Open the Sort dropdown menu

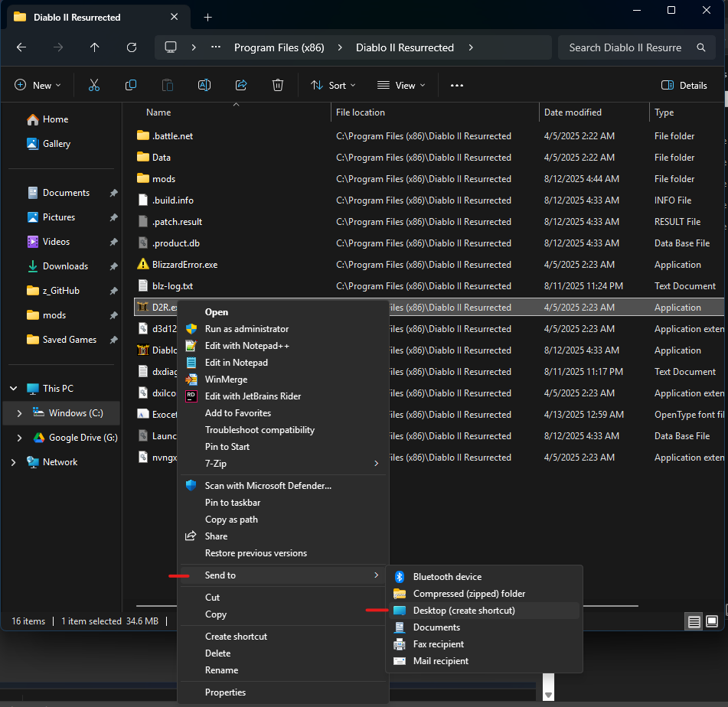pos(333,86)
